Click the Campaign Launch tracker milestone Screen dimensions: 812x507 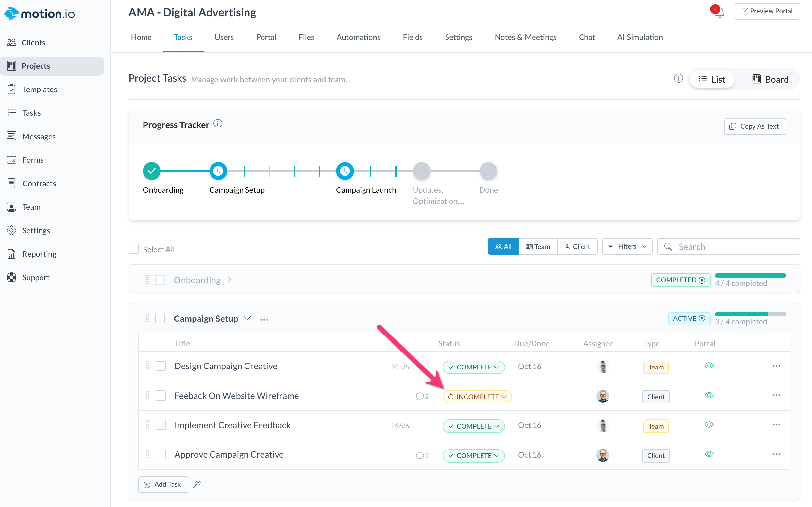pyautogui.click(x=345, y=171)
